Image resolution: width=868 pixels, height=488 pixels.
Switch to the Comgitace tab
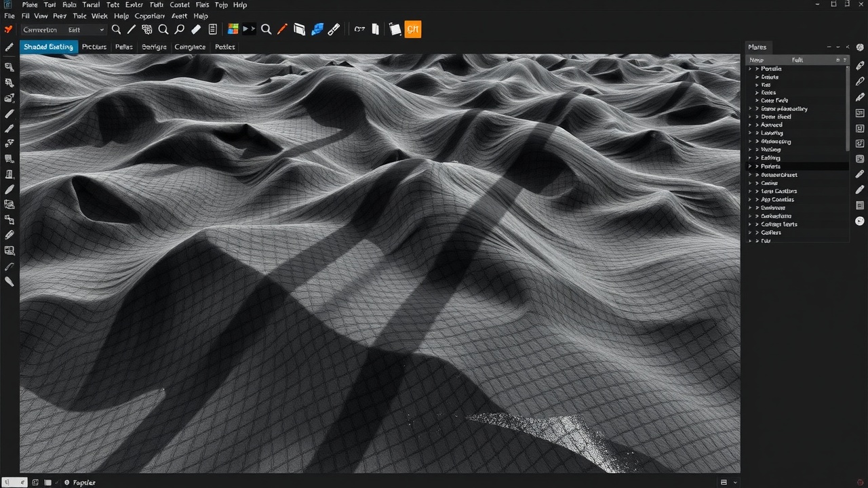coord(190,47)
